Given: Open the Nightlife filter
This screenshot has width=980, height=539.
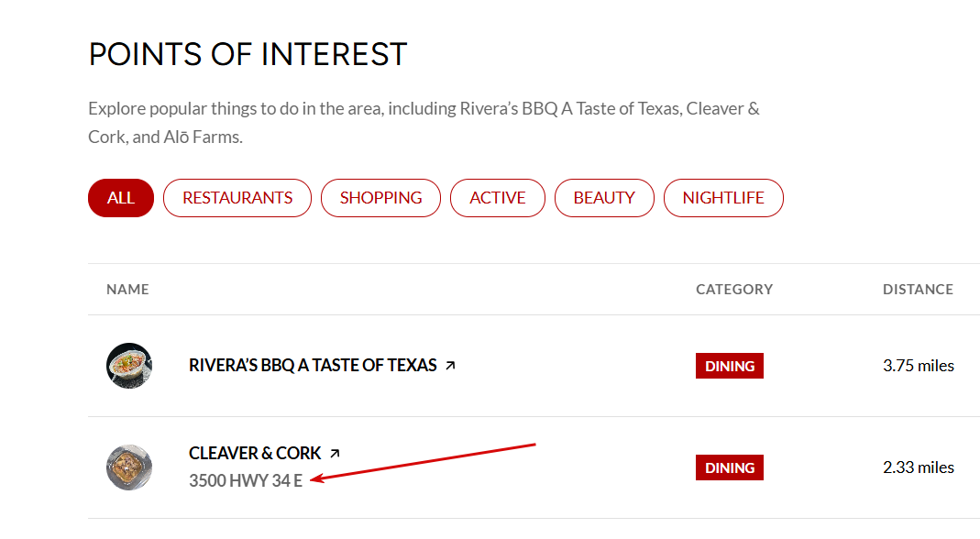Looking at the screenshot, I should point(723,198).
